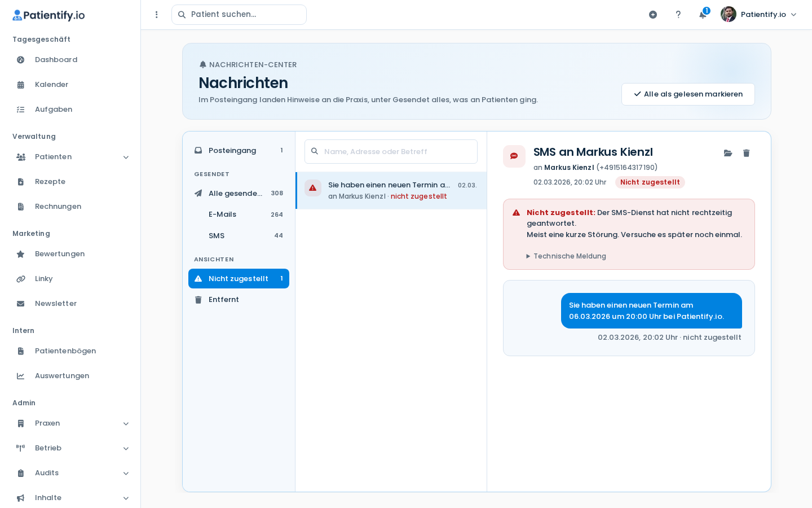The width and height of the screenshot is (812, 508).
Task: Open the three-dot menu in header
Action: (157, 15)
